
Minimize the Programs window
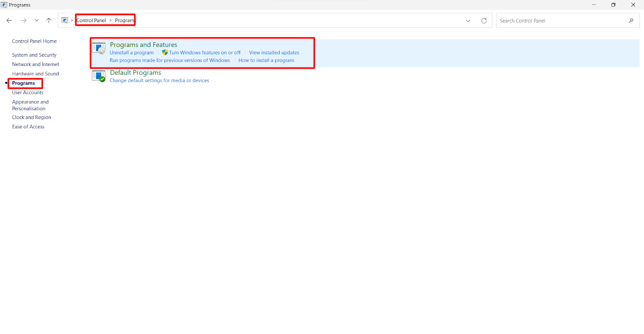[x=594, y=5]
